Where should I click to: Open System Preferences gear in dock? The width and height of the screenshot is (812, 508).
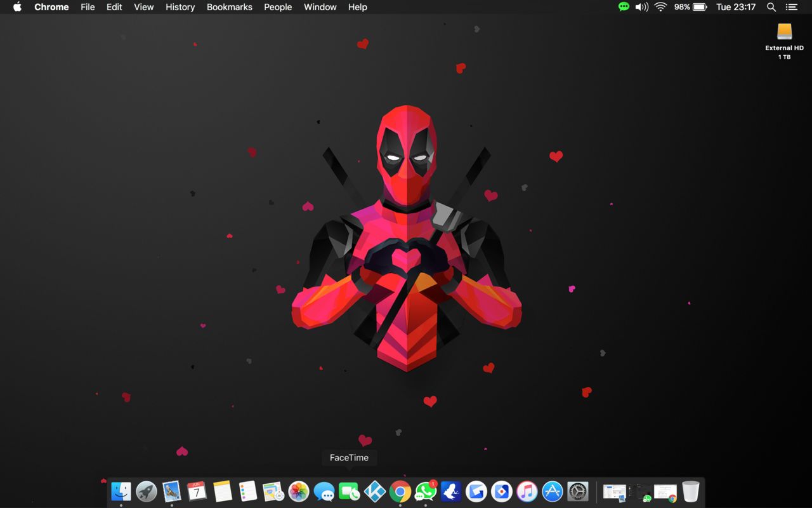[578, 491]
